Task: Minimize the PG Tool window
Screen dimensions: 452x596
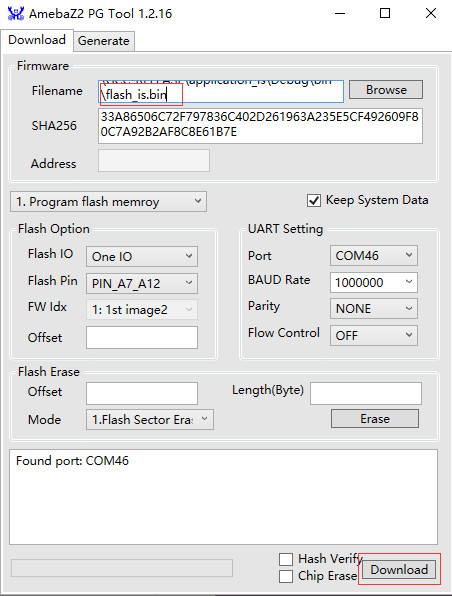Action: (x=340, y=14)
